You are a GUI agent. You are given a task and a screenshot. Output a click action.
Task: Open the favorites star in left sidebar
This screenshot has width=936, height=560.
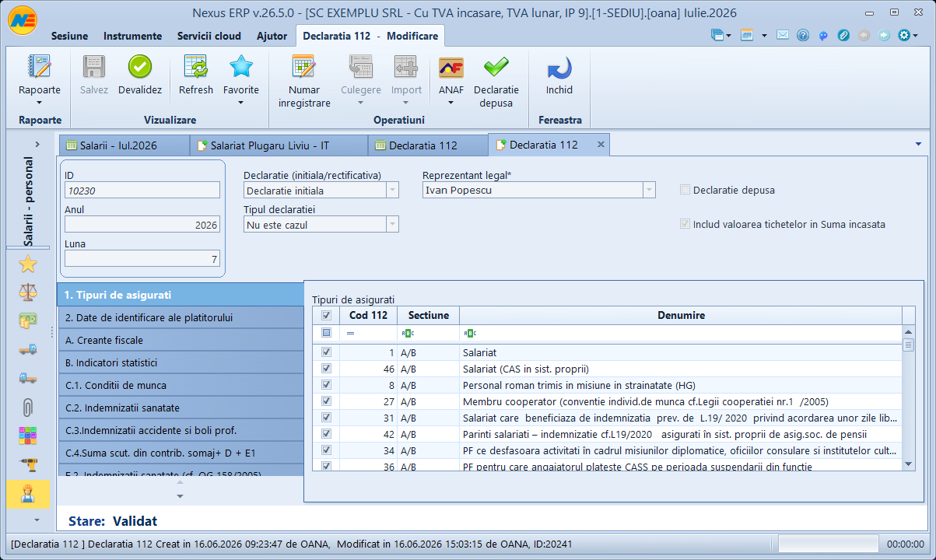(28, 264)
